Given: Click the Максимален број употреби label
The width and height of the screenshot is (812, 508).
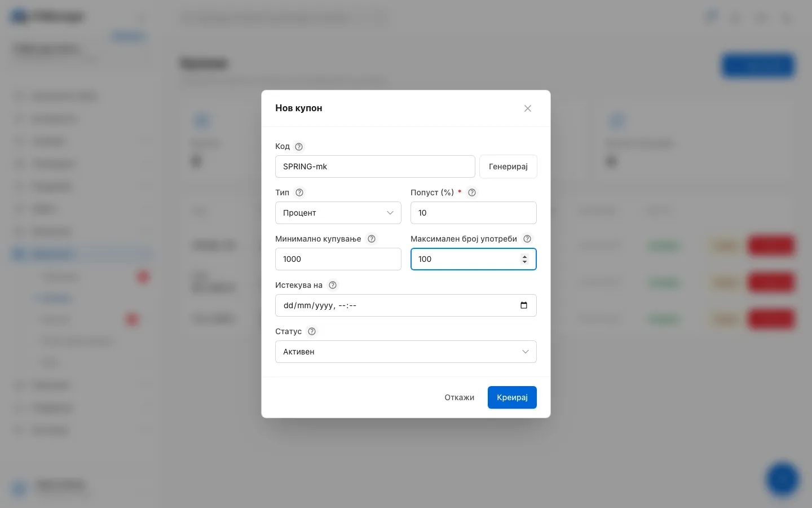Looking at the screenshot, I should 464,239.
